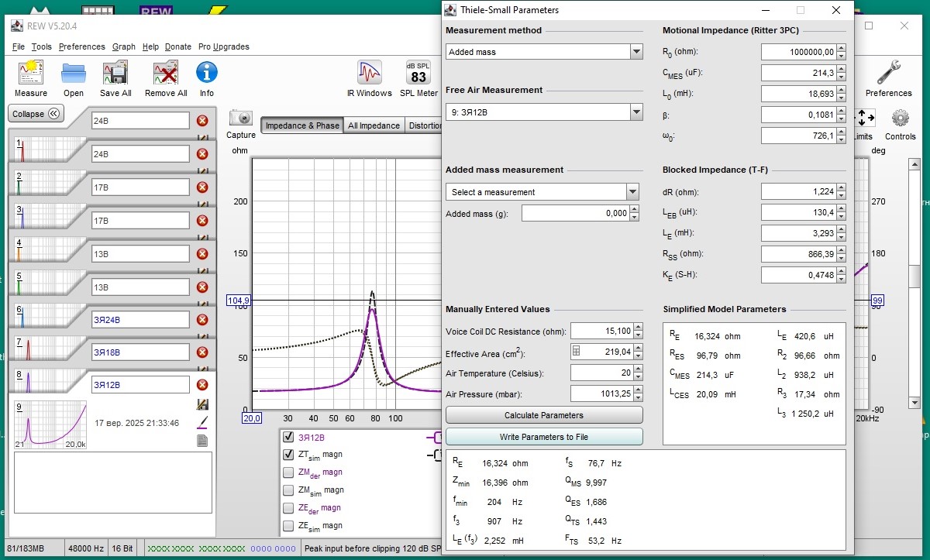
Task: Click the Remove All icon
Action: 166,74
